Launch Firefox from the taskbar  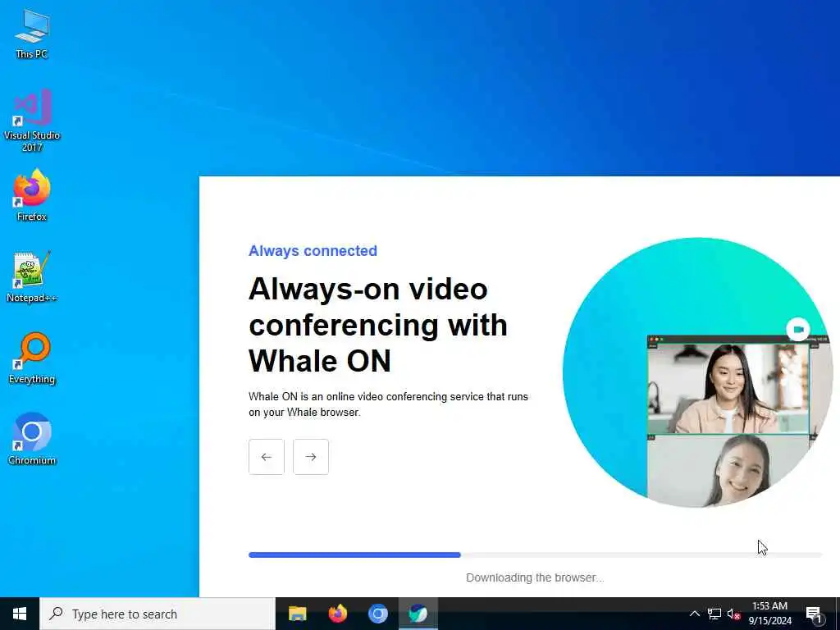(337, 614)
